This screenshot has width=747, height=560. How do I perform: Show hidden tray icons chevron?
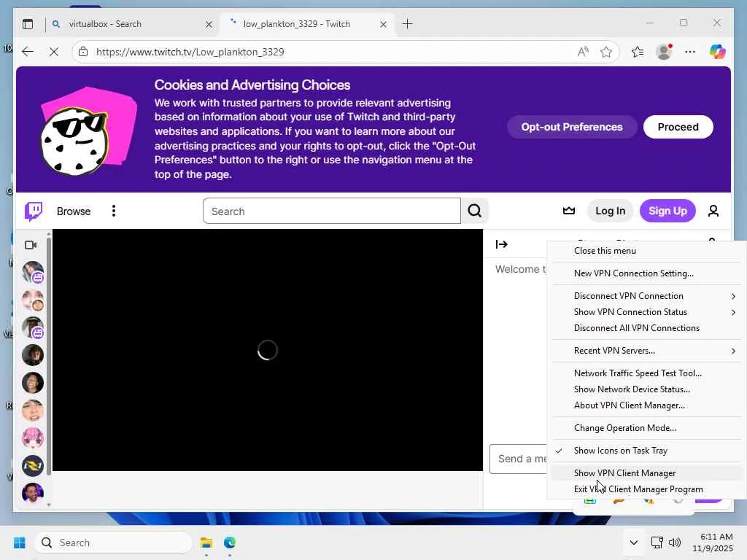click(x=634, y=542)
